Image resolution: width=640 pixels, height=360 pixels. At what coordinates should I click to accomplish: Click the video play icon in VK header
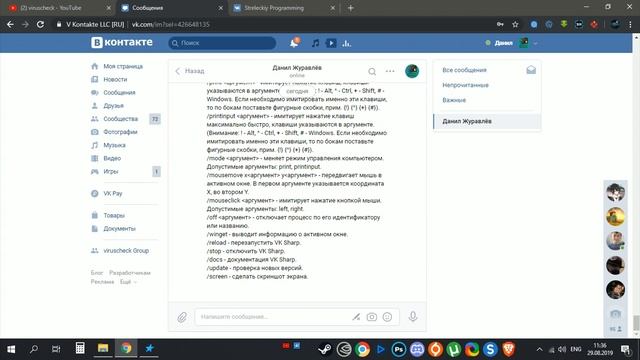331,43
